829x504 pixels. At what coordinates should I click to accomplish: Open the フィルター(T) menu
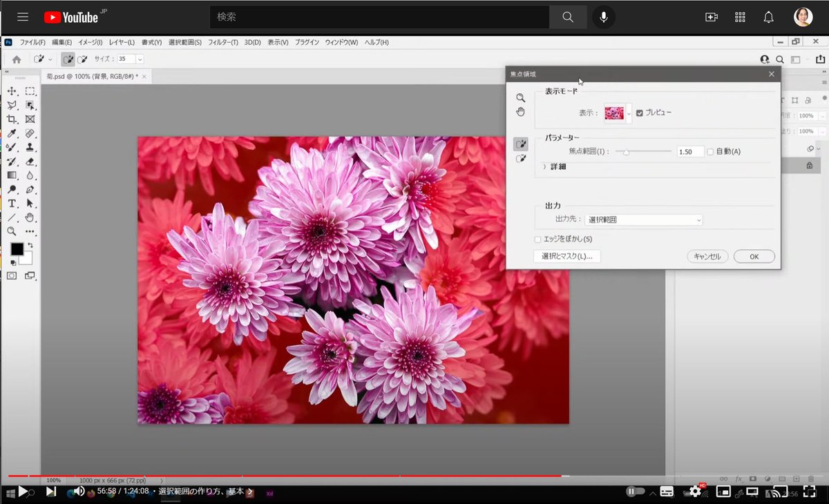pos(223,42)
